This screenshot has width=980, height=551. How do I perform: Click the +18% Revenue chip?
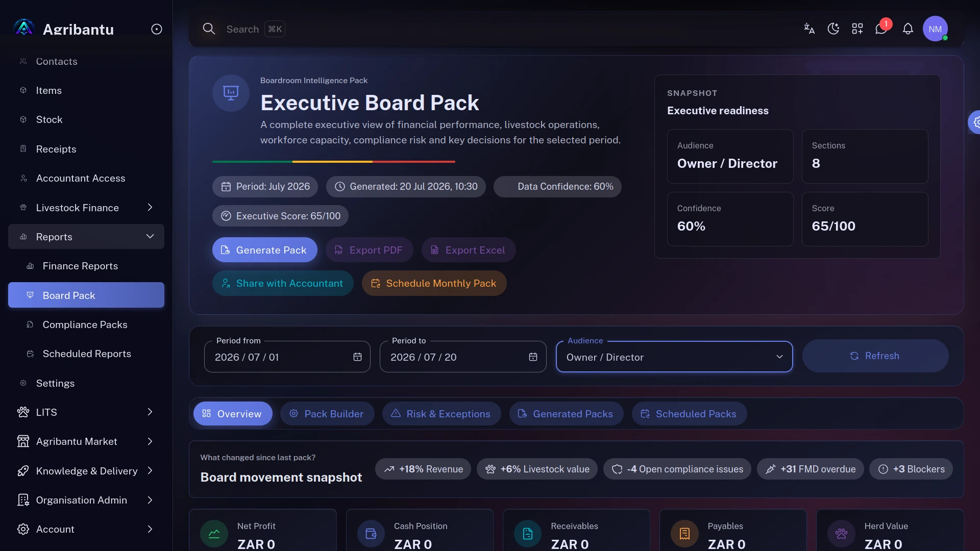[x=423, y=469]
